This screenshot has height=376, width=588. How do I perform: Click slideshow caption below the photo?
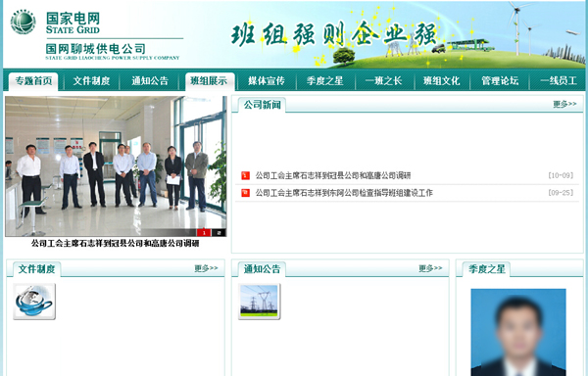[115, 244]
